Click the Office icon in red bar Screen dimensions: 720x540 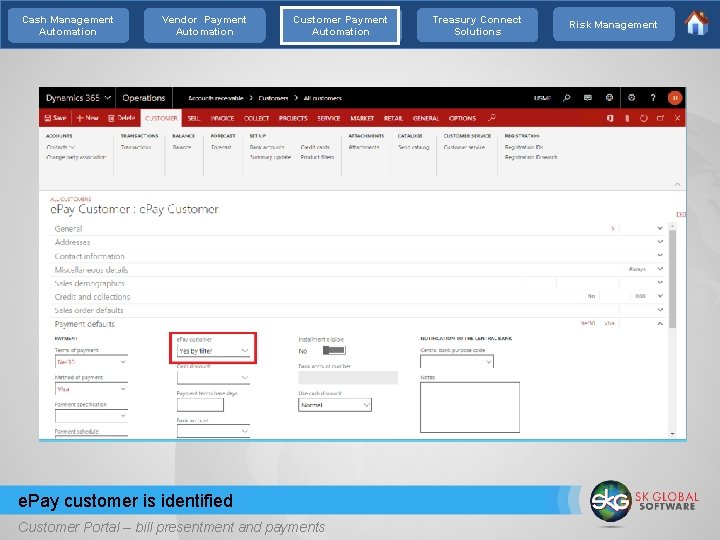point(610,118)
